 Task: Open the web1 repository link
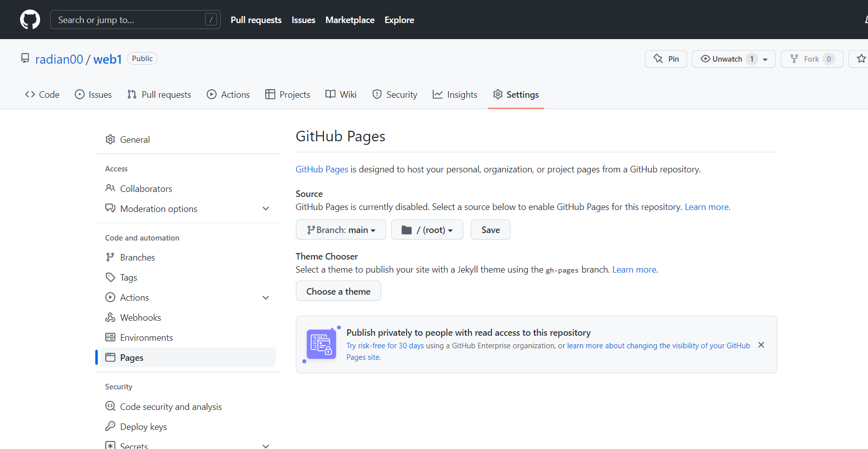pos(108,59)
